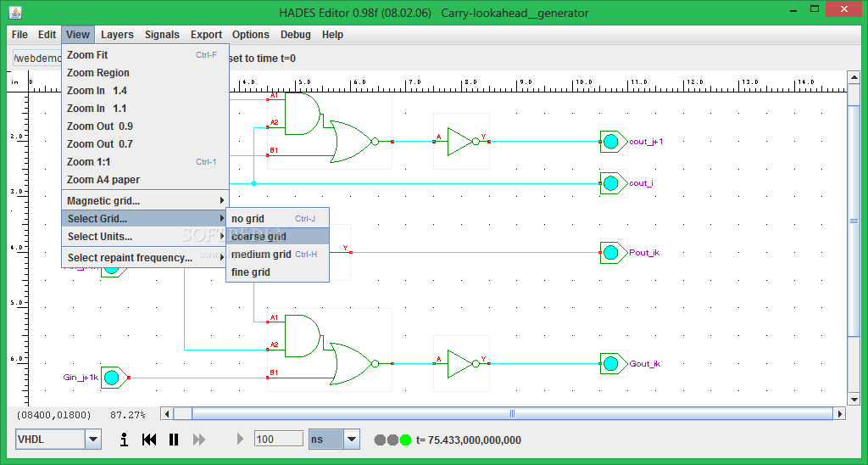Image resolution: width=868 pixels, height=465 pixels.
Task: Click the time step field showing 100
Action: pos(278,439)
